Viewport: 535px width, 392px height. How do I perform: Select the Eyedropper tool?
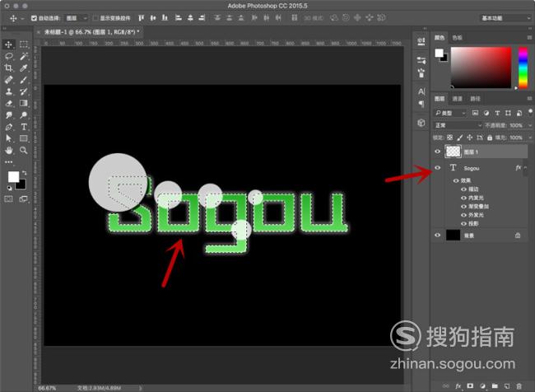click(24, 68)
